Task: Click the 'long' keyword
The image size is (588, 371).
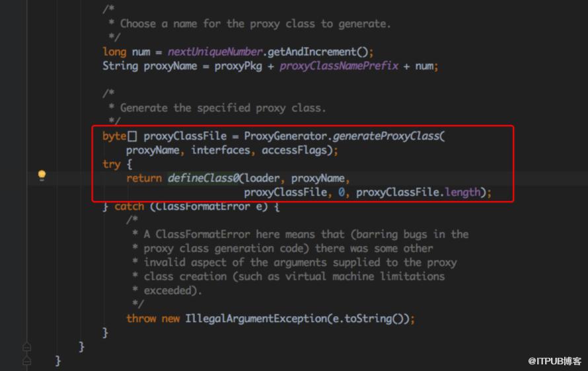Action: point(114,52)
